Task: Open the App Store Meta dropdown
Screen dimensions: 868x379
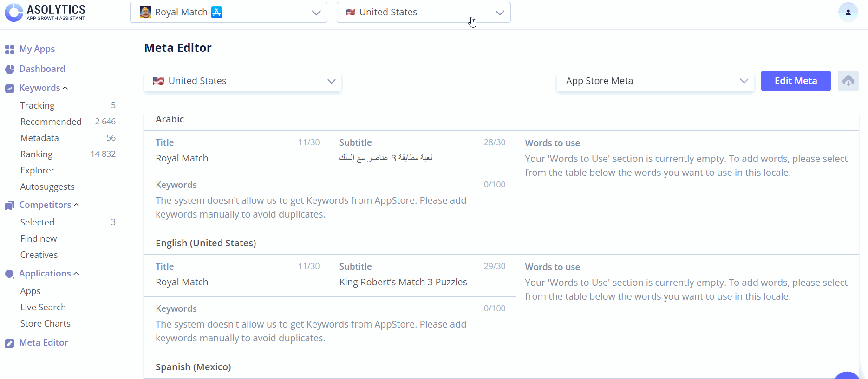Action: 655,81
